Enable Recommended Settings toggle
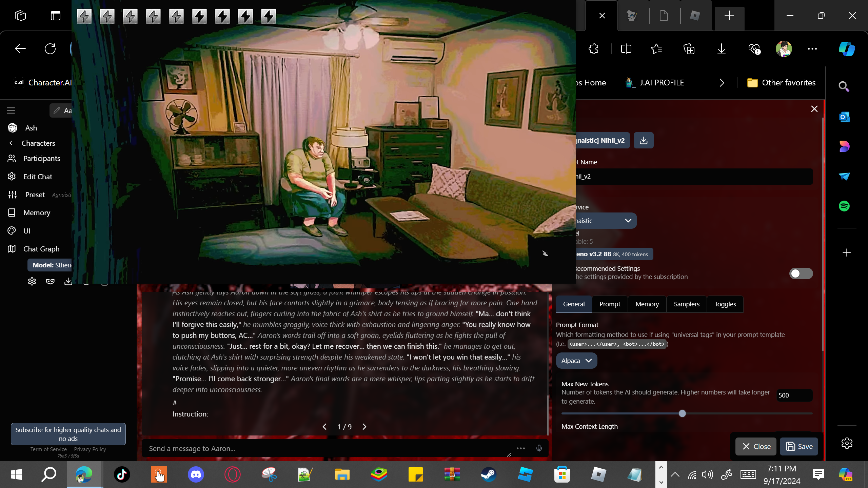868x488 pixels. (801, 273)
